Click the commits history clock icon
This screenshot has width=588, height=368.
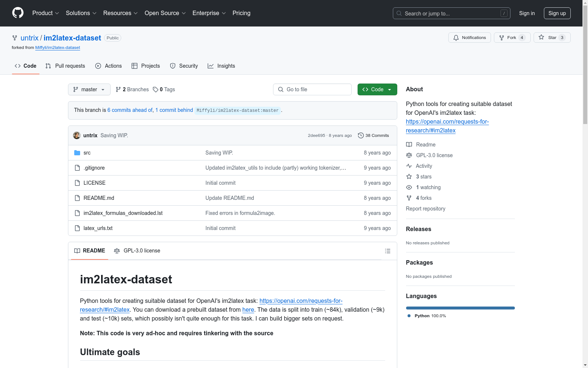tap(361, 135)
